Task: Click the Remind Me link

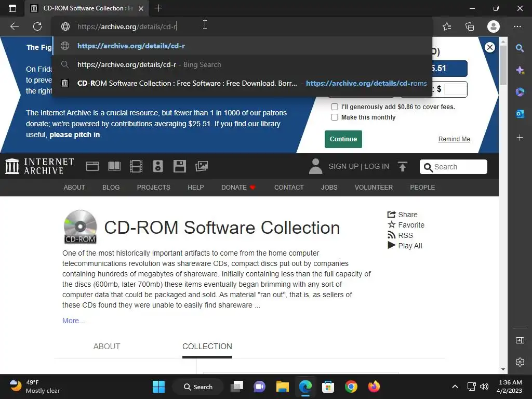Action: 454,139
